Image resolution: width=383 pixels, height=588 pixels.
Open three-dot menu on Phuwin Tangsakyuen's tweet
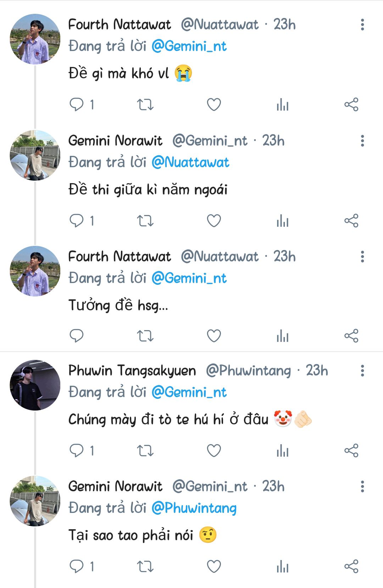(x=362, y=371)
